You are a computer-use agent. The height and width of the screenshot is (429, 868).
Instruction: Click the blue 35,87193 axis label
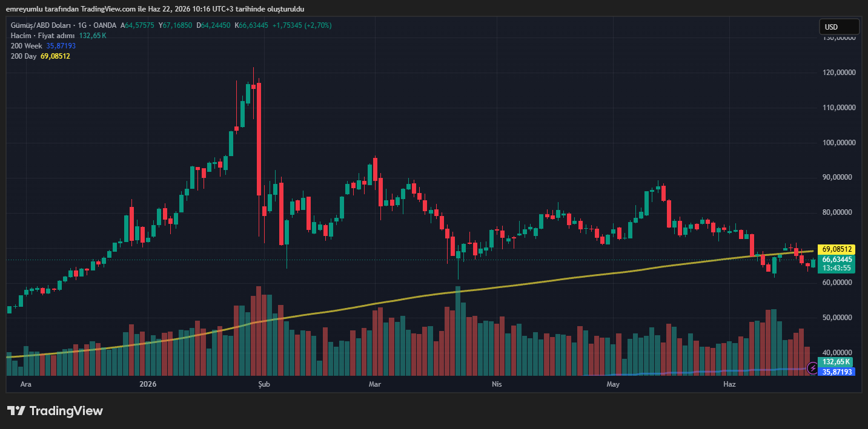[x=837, y=372]
